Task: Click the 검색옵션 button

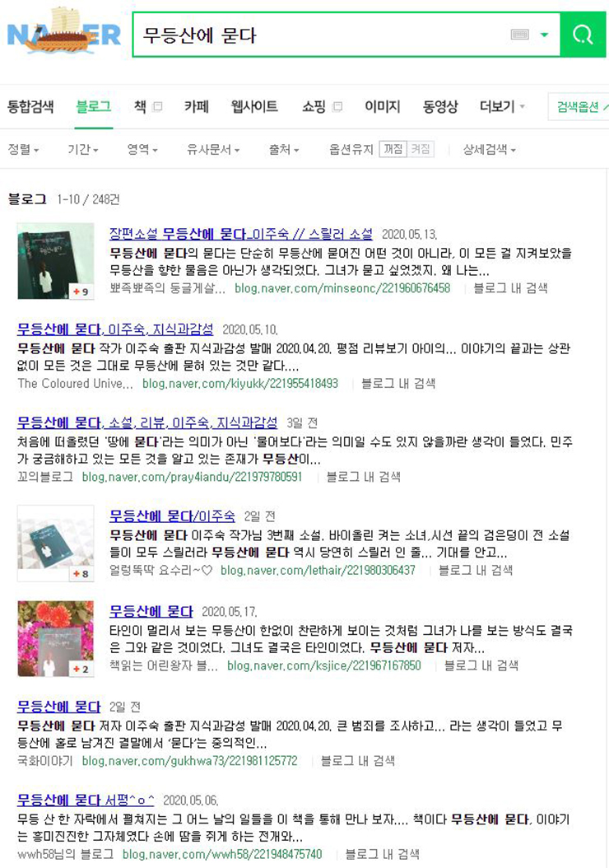Action: (x=579, y=107)
